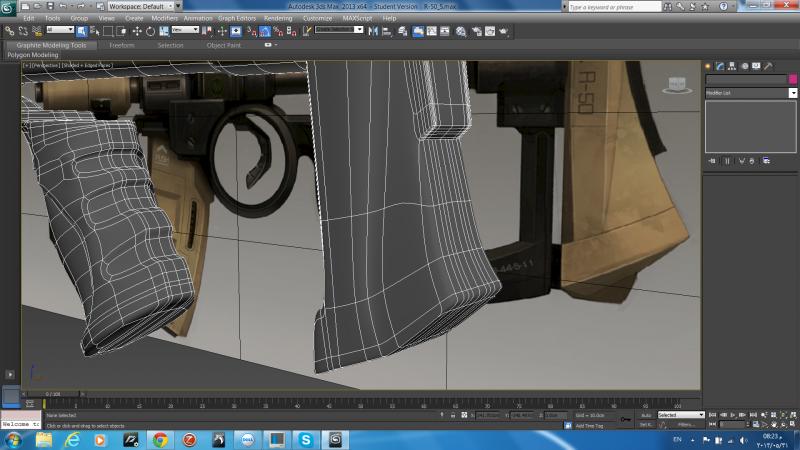Screen dimensions: 800x450
Task: Switch to the Freeform ribbon tab
Action: pyautogui.click(x=122, y=45)
